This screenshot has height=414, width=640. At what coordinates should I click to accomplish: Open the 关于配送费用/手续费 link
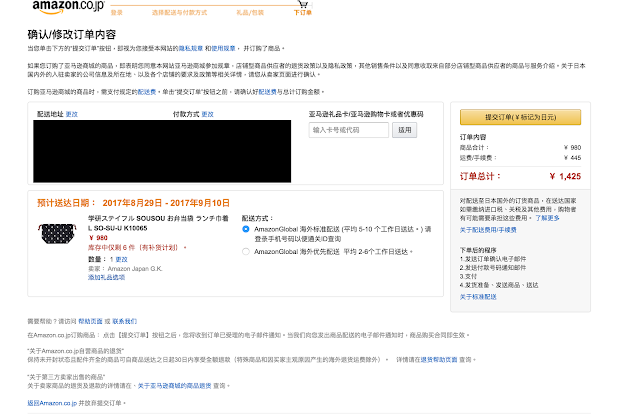click(x=488, y=230)
